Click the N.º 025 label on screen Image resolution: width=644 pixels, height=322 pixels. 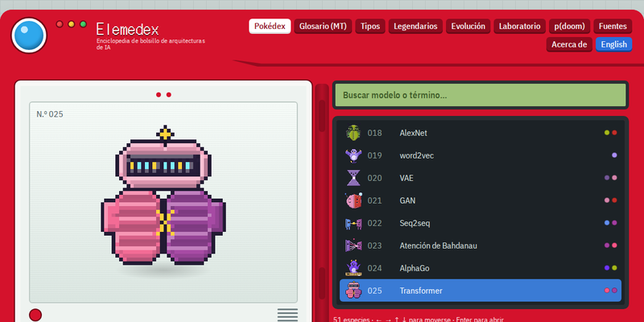point(50,114)
